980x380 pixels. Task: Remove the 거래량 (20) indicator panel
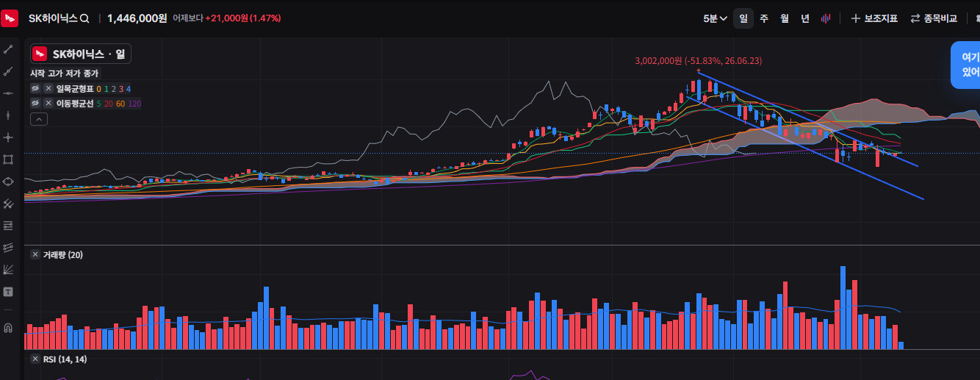(x=35, y=254)
